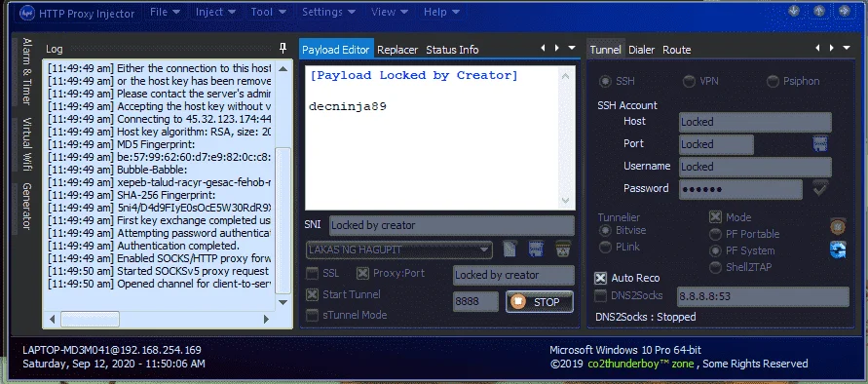Click the co2thunderboy zone link

click(x=640, y=365)
